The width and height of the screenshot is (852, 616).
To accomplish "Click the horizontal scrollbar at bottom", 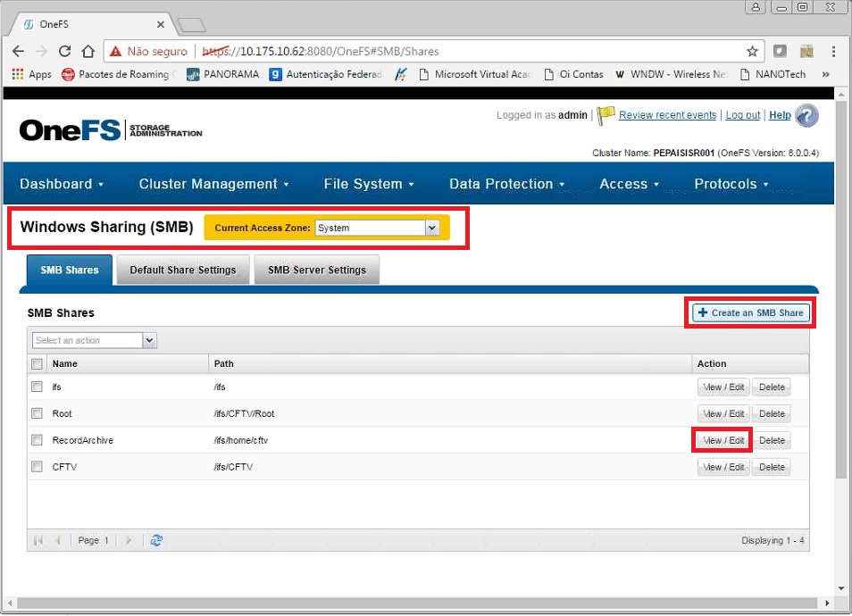I will tap(417, 603).
